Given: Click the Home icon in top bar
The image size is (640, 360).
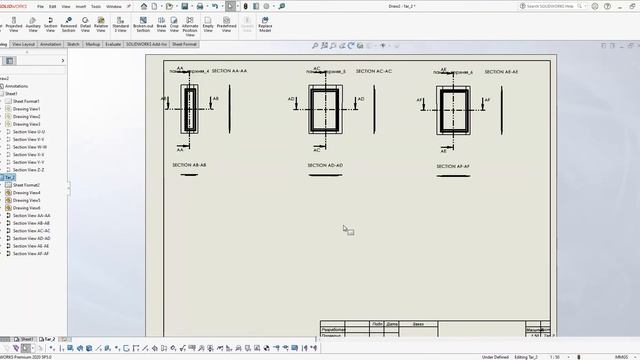Looking at the screenshot, I should tap(144, 6).
